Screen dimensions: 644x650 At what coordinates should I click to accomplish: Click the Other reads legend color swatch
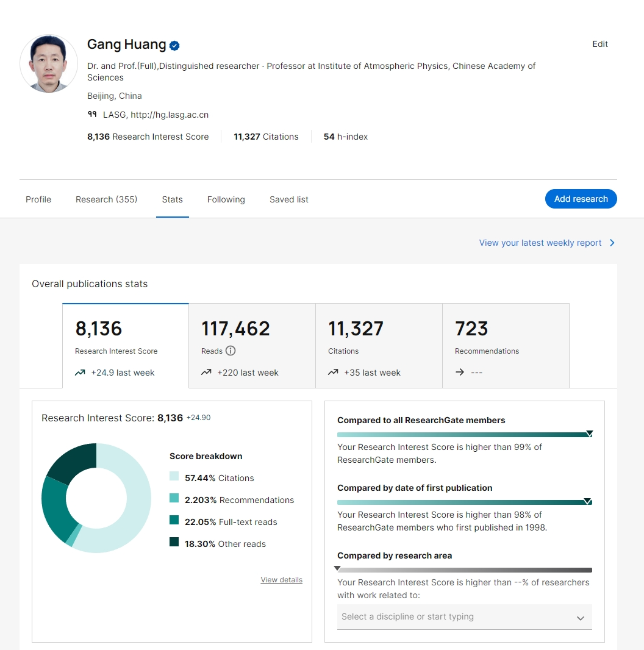coord(174,542)
